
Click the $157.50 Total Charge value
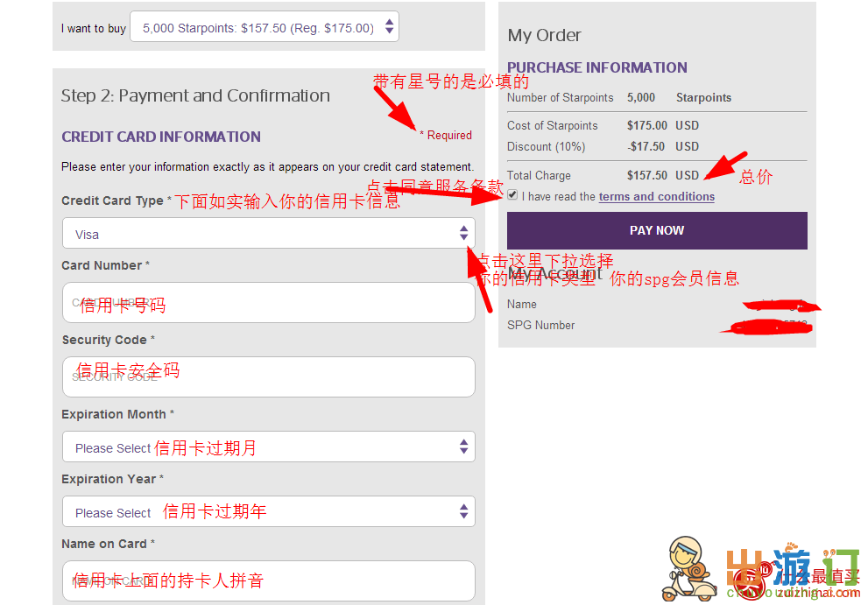point(647,175)
